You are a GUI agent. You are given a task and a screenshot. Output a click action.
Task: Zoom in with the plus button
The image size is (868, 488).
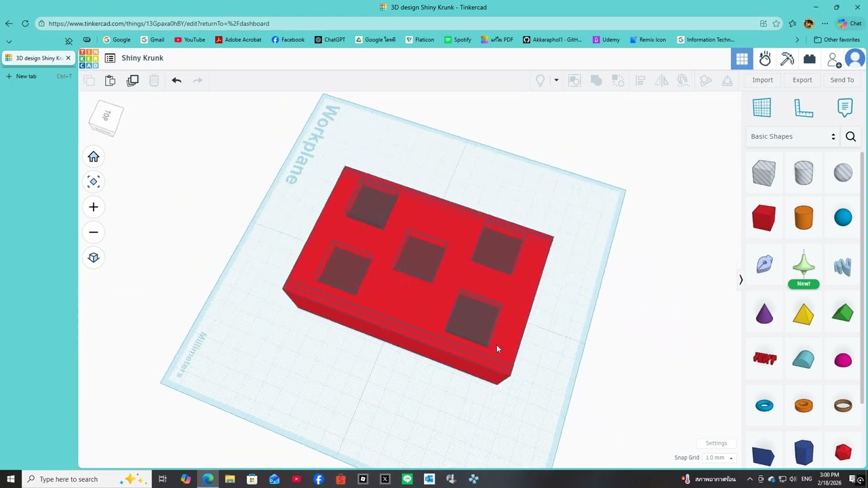(94, 207)
